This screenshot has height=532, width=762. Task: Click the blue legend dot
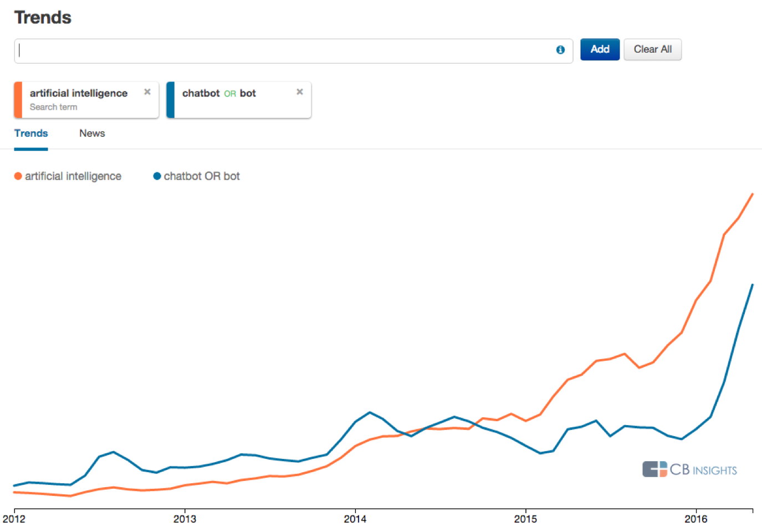pos(157,176)
